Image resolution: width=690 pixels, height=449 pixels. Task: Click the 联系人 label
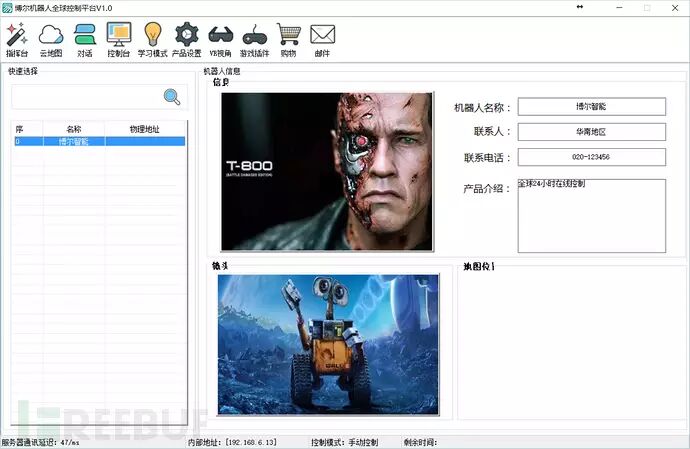[x=492, y=132]
